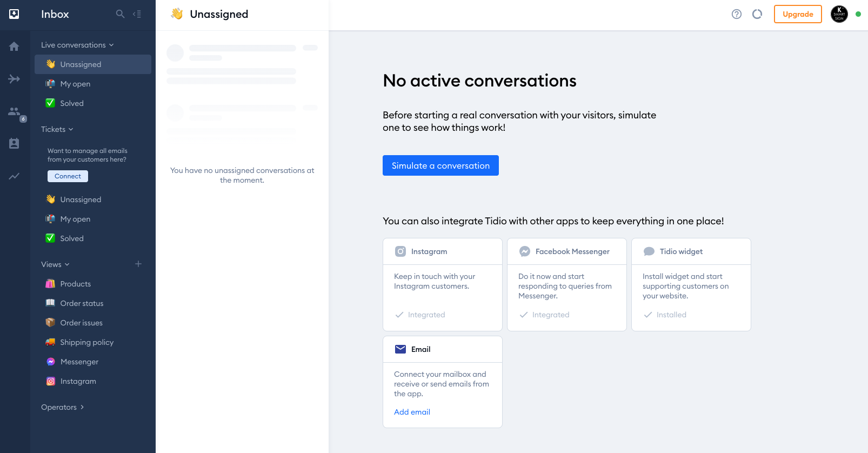Collapse the Tickets section

57,129
